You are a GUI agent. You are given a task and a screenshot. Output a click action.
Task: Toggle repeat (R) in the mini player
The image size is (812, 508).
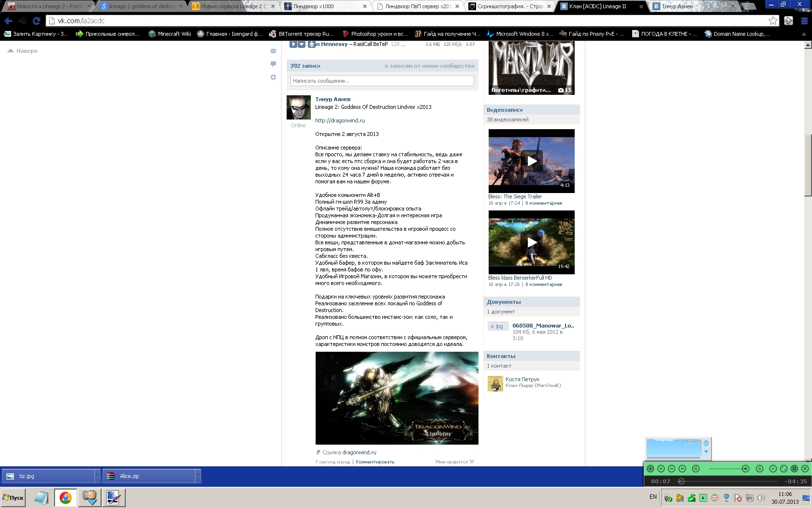[x=696, y=468]
